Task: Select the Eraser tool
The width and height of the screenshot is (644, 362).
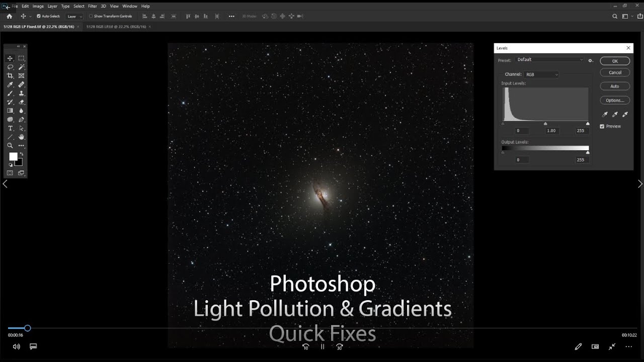Action: 22,102
